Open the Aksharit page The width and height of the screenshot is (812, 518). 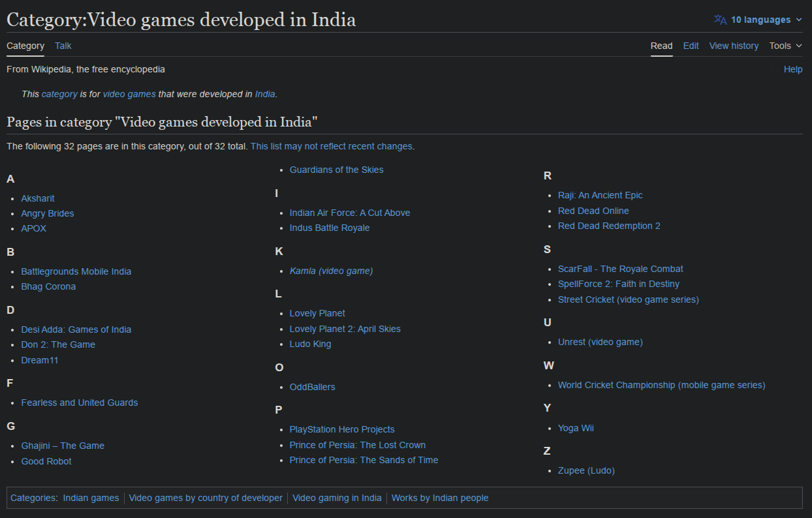click(x=38, y=198)
